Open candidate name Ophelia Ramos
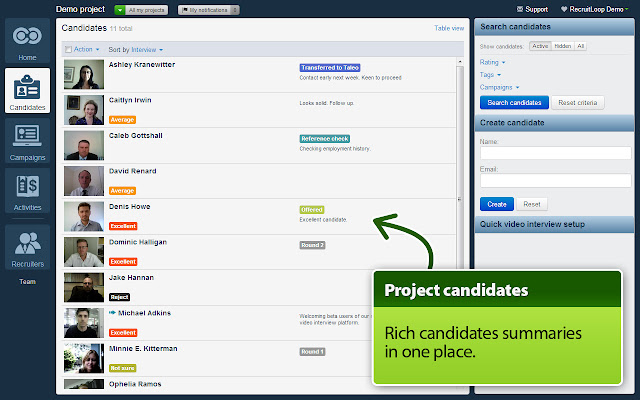 click(x=135, y=384)
